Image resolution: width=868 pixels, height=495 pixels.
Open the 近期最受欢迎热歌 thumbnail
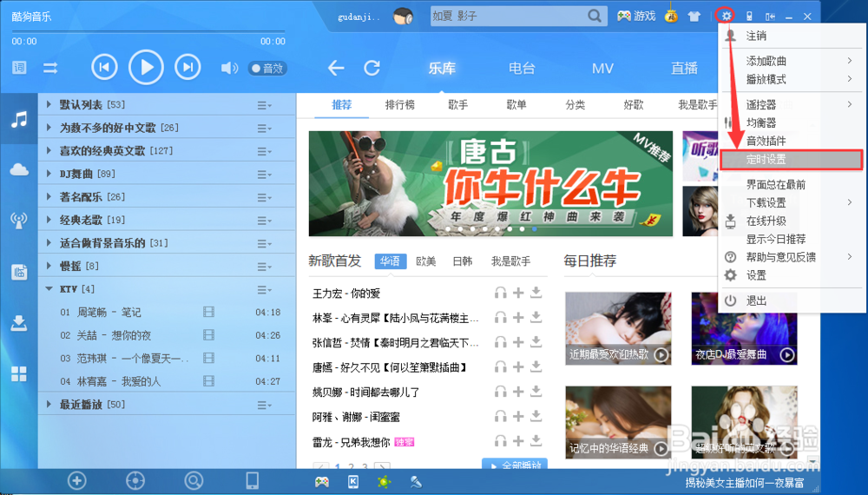(618, 328)
